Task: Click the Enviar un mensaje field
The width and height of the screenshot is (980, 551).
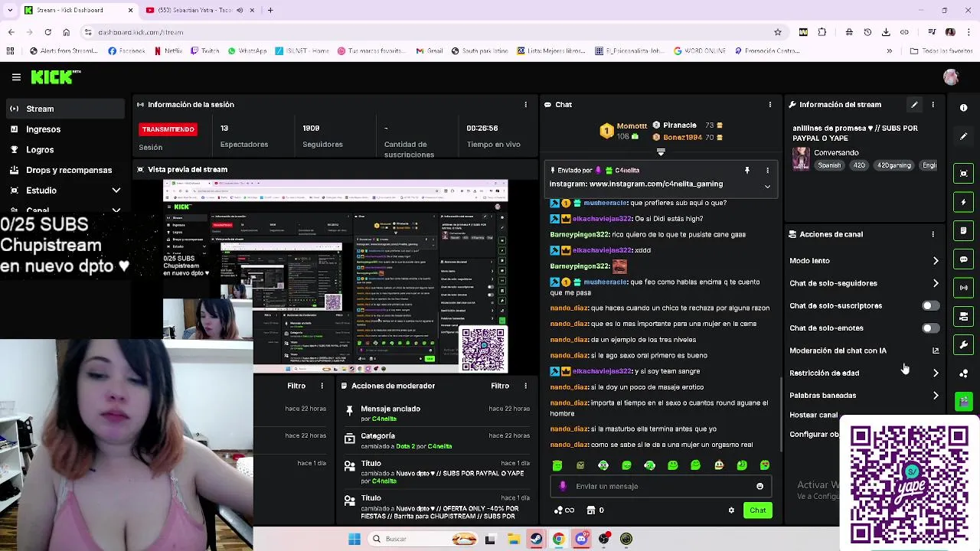Action: pyautogui.click(x=662, y=486)
